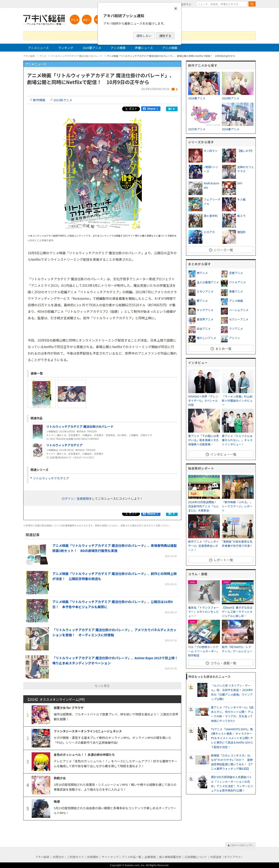The width and height of the screenshot is (279, 868).
Task: Open the 声優ニュース nav tab
Action: pyautogui.click(x=144, y=48)
